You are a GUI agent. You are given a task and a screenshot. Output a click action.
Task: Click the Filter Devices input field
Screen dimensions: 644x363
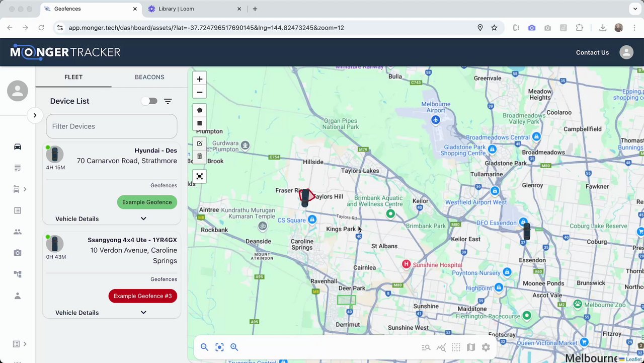tap(112, 126)
